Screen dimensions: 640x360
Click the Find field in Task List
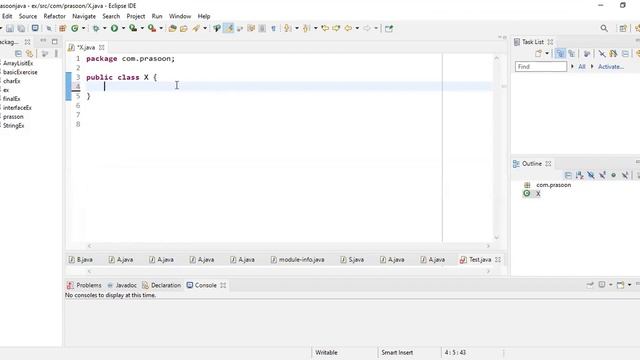click(541, 67)
